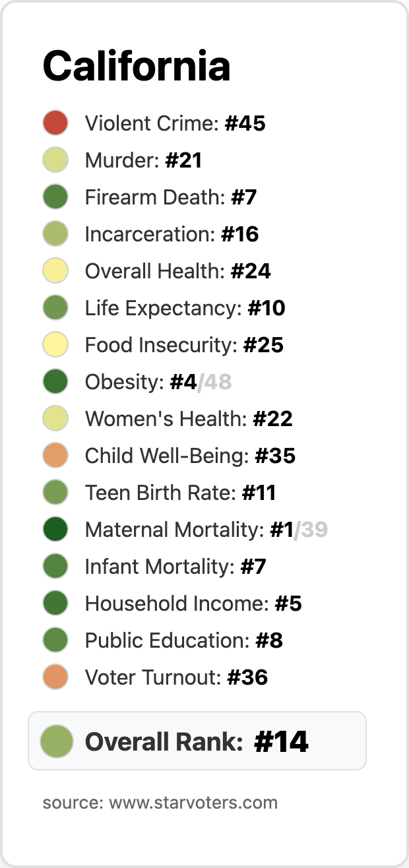Click the Household Income #5 text
The image size is (409, 868).
point(193,604)
